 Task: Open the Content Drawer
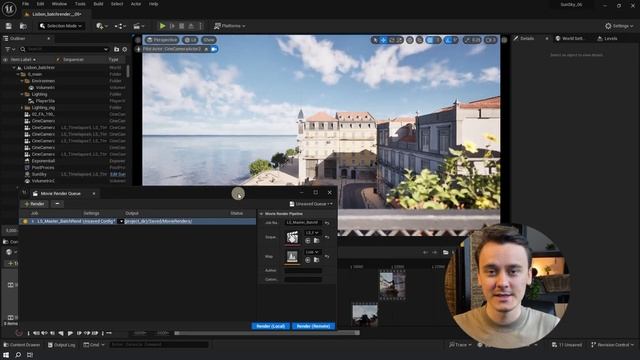[x=21, y=345]
